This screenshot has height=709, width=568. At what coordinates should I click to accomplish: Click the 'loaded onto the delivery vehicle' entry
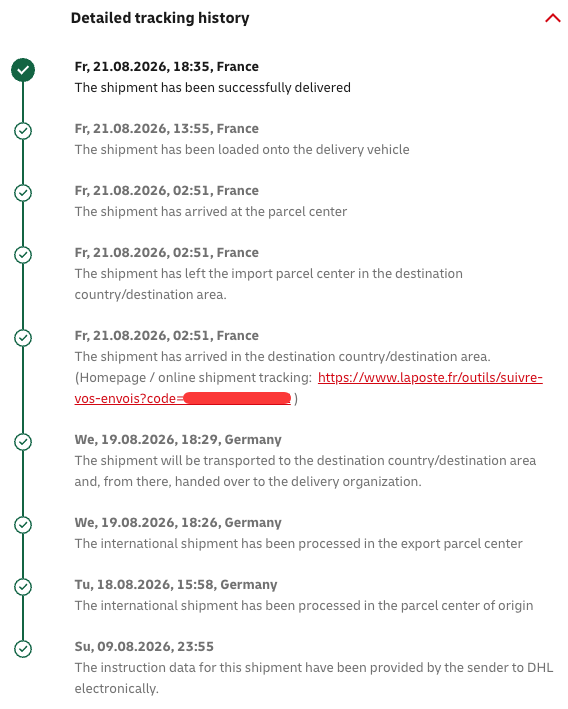[x=242, y=150]
